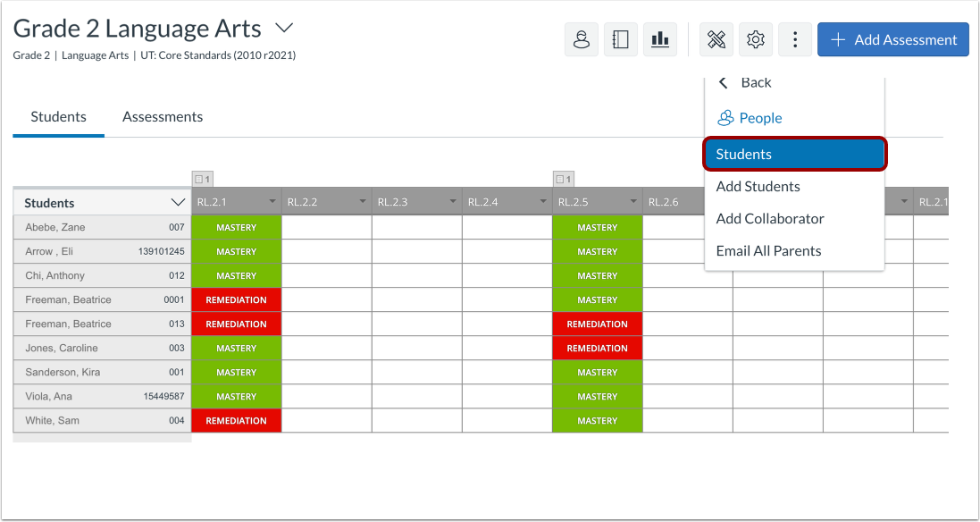The width and height of the screenshot is (980, 522).
Task: Click the back chevron icon in the menu
Action: pyautogui.click(x=723, y=82)
